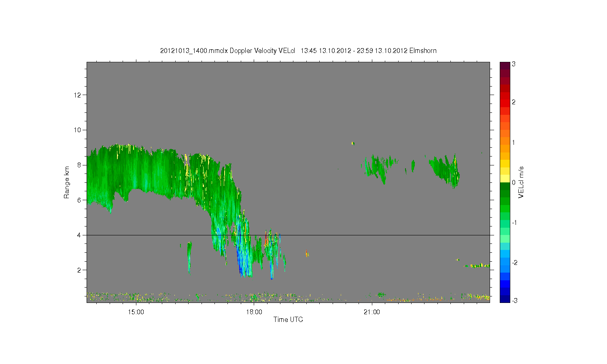Click the 'Time UTC' x-axis label
The width and height of the screenshot is (607, 364).
[x=288, y=320]
